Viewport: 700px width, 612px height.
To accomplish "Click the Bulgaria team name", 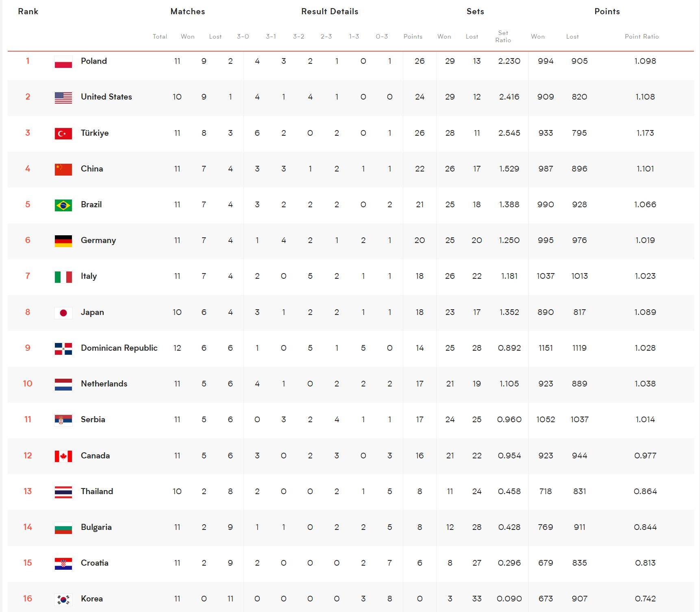I will click(x=96, y=527).
